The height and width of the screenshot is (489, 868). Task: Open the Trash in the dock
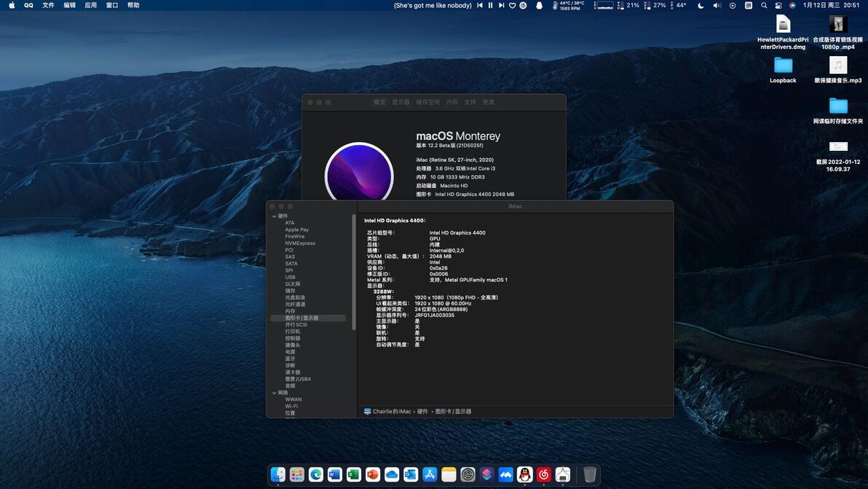pyautogui.click(x=590, y=474)
